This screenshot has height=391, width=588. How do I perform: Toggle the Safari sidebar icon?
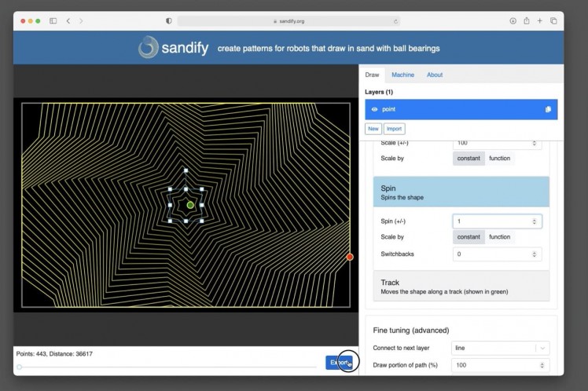coord(53,21)
